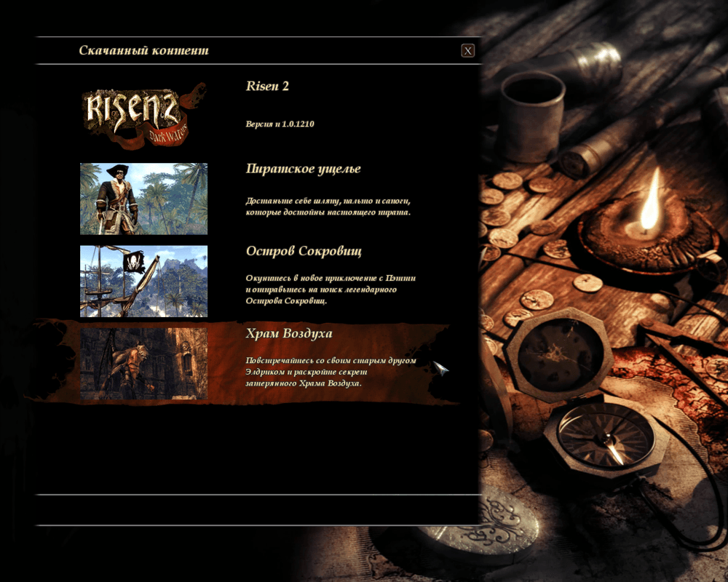Screen dimensions: 728x582
Task: Click the Пиратское ущелье description text
Action: pos(328,207)
